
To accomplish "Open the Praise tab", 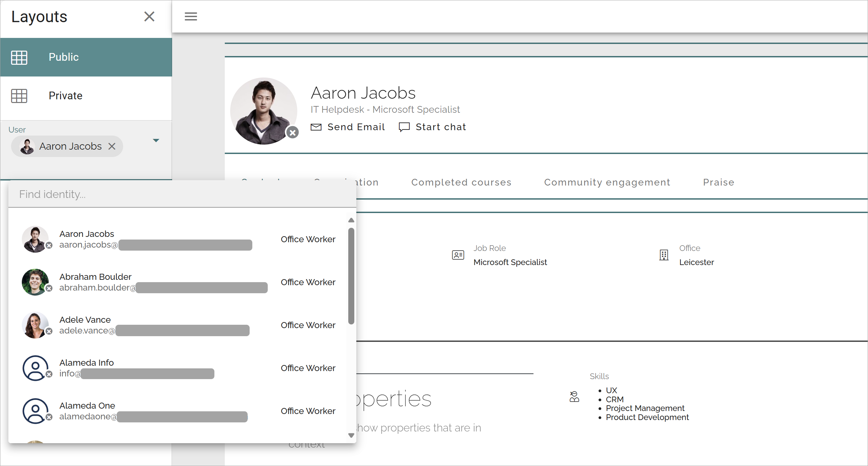I will pyautogui.click(x=718, y=182).
